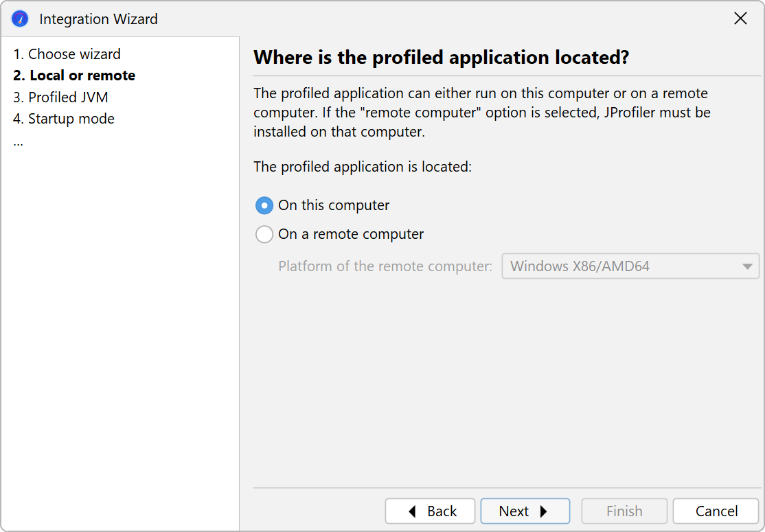Open the "4. Startup mode" step
The image size is (765, 532).
point(64,119)
